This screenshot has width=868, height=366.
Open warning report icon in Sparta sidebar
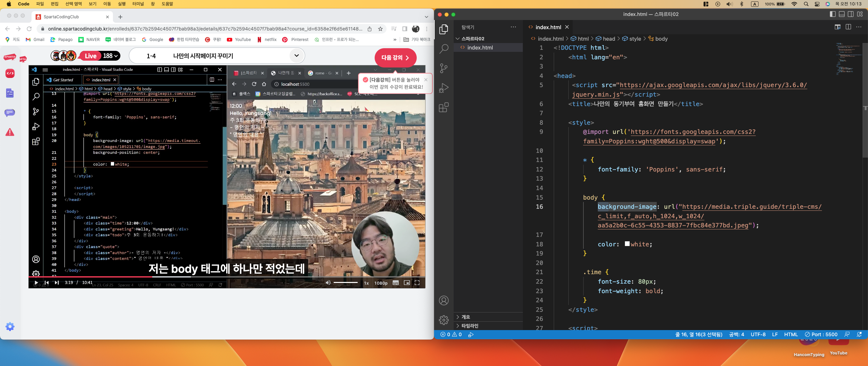[10, 132]
